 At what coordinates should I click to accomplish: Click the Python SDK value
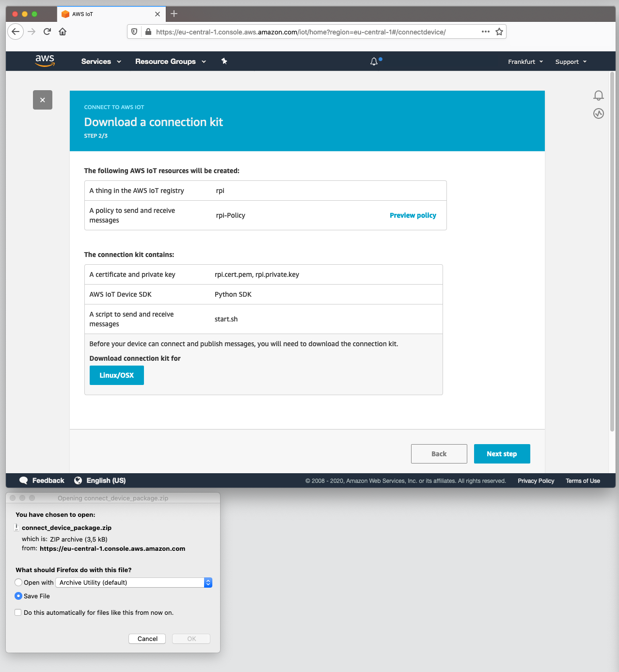233,294
